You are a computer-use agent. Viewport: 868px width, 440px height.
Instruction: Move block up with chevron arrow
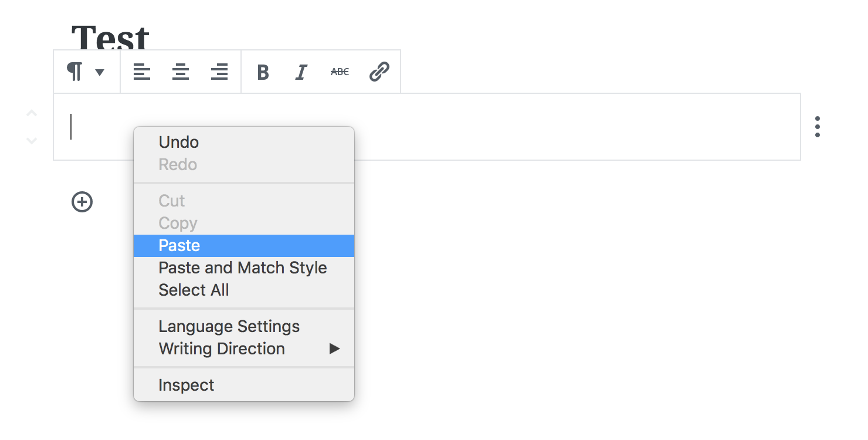[x=32, y=113]
